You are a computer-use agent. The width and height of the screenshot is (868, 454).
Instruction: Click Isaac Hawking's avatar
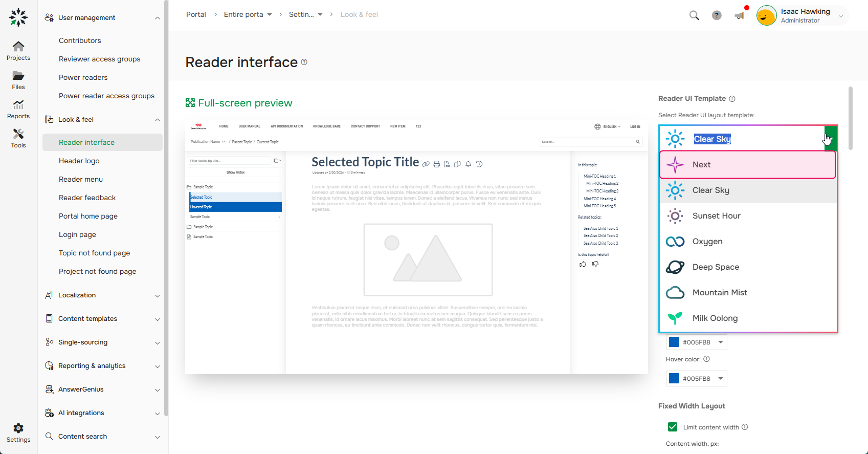[766, 15]
